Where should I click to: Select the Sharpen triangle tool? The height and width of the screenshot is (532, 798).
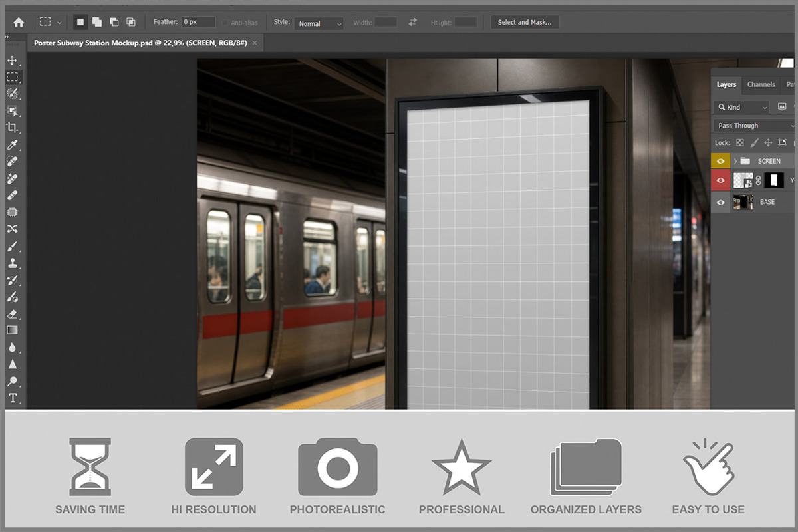(x=12, y=364)
